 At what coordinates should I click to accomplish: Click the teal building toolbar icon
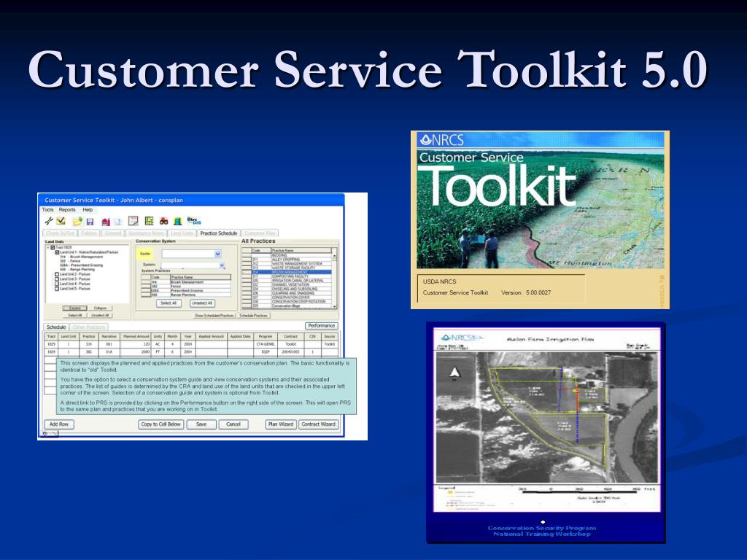[178, 221]
